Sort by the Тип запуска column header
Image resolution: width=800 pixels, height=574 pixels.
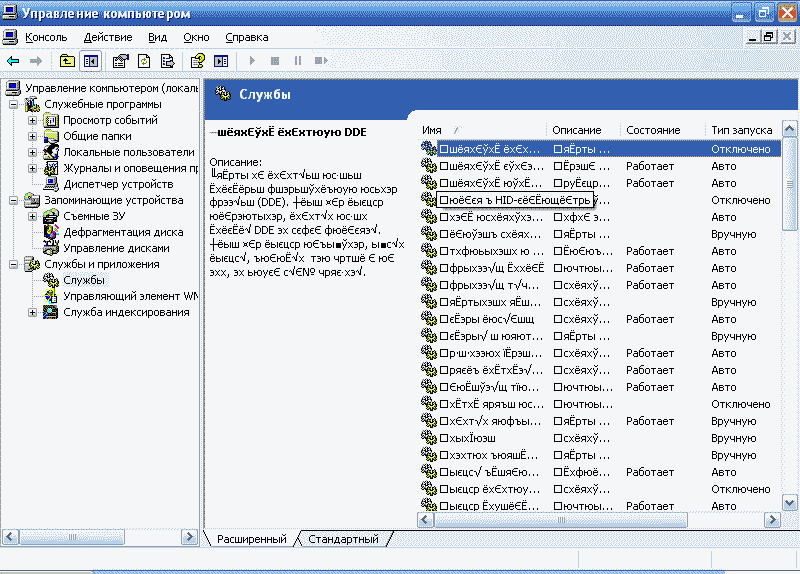point(743,130)
